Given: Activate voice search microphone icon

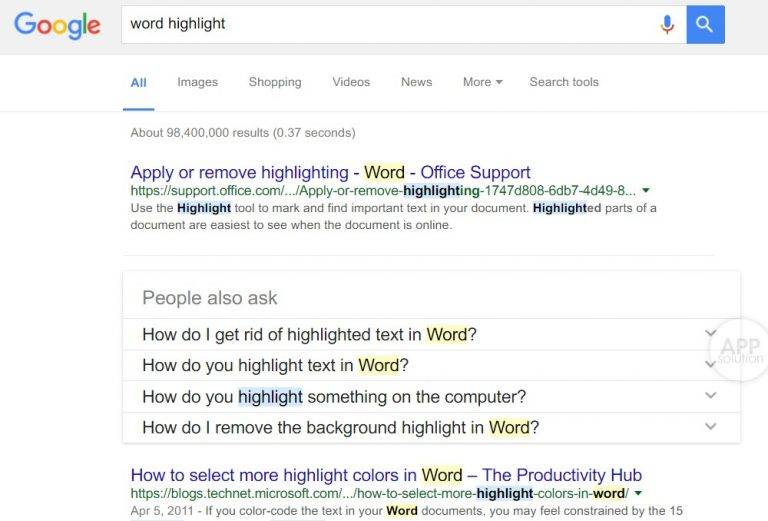Looking at the screenshot, I should [667, 24].
